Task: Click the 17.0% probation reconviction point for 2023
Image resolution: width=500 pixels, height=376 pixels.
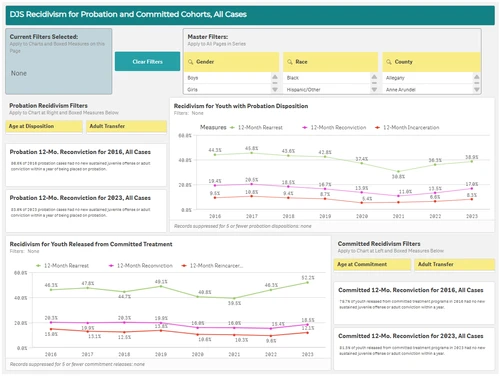Action: click(x=472, y=189)
